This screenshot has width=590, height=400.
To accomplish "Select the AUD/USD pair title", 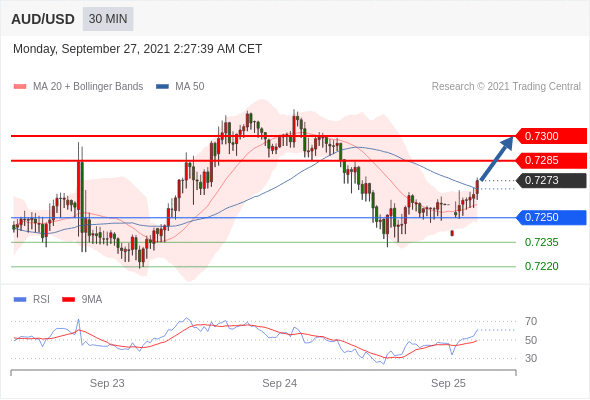I will (43, 19).
